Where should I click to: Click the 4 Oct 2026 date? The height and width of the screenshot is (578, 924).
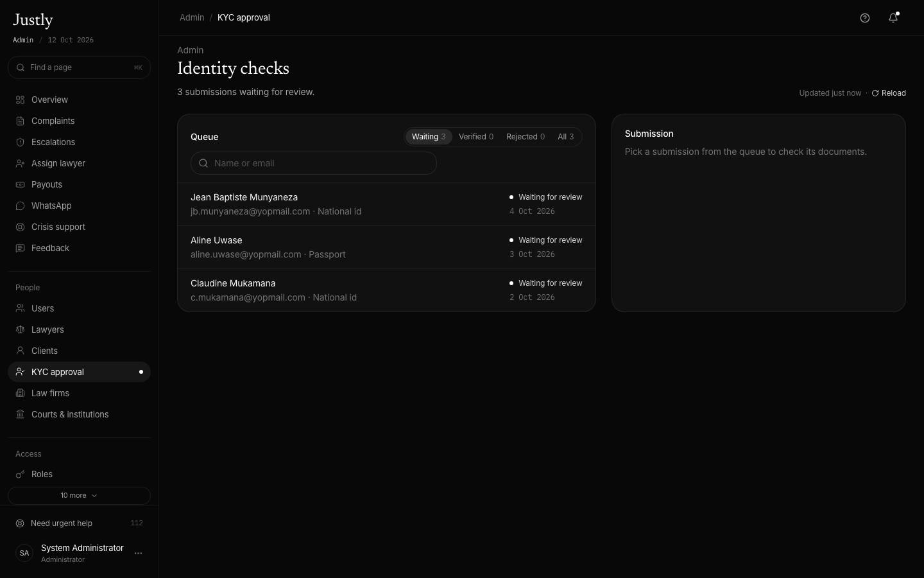532,211
